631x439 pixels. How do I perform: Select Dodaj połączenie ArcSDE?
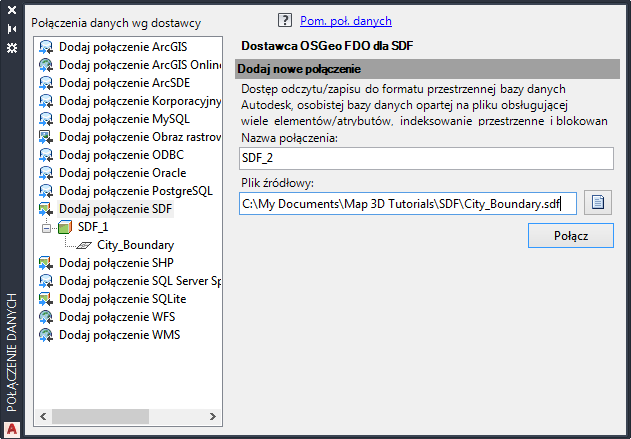(x=124, y=83)
